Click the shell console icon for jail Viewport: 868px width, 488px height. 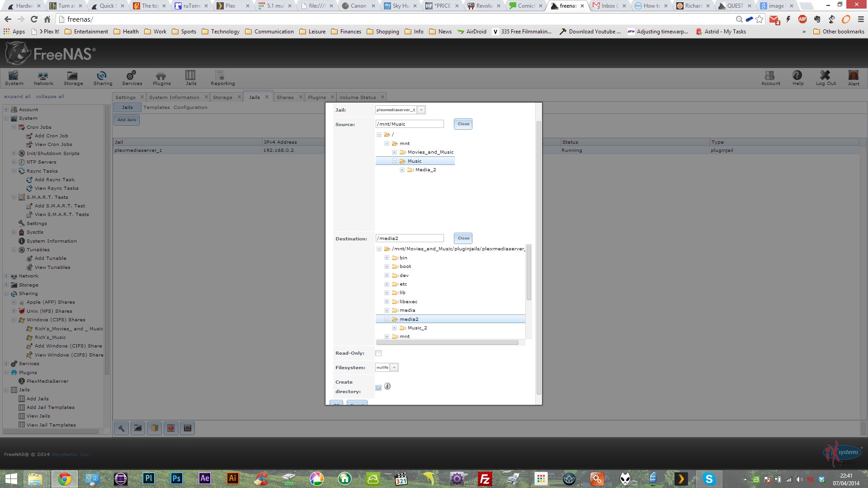[188, 428]
